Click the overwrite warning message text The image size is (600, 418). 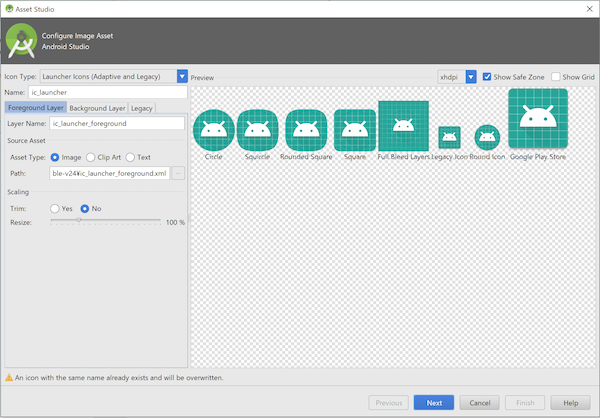[x=119, y=378]
